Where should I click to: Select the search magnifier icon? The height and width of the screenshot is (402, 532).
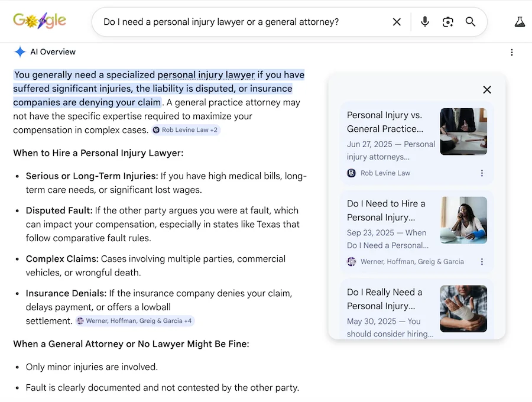coord(471,21)
